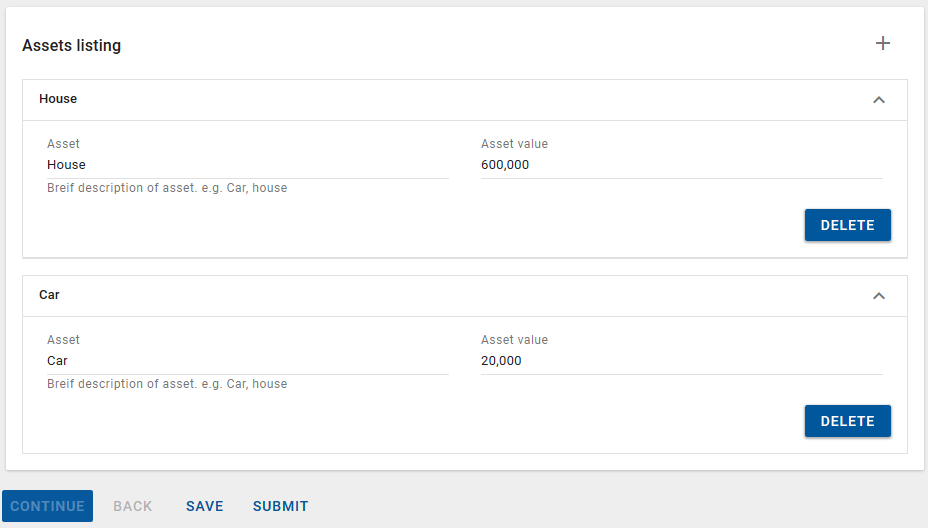Collapse the Car panel chevron
Screen dimensions: 928x528
(879, 296)
